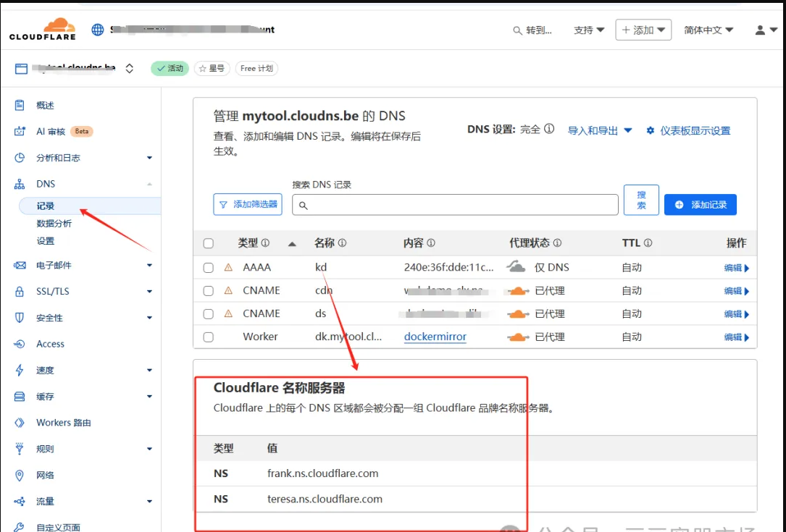786x532 pixels.
Task: Click the grey cloud proxy icon for kd
Action: [x=516, y=266]
